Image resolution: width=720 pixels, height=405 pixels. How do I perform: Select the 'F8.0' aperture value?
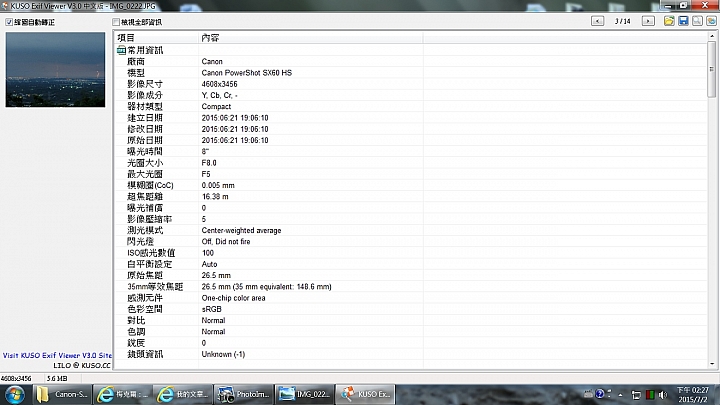tap(209, 163)
